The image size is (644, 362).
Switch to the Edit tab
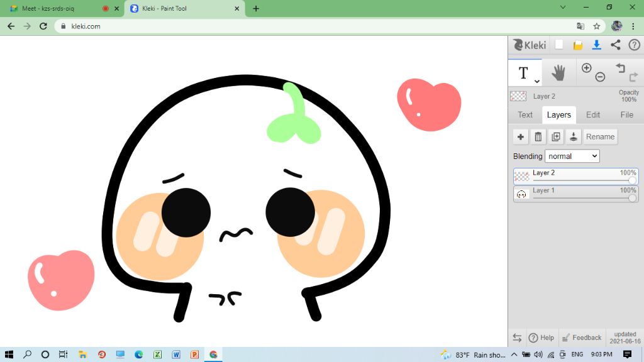[x=592, y=115]
